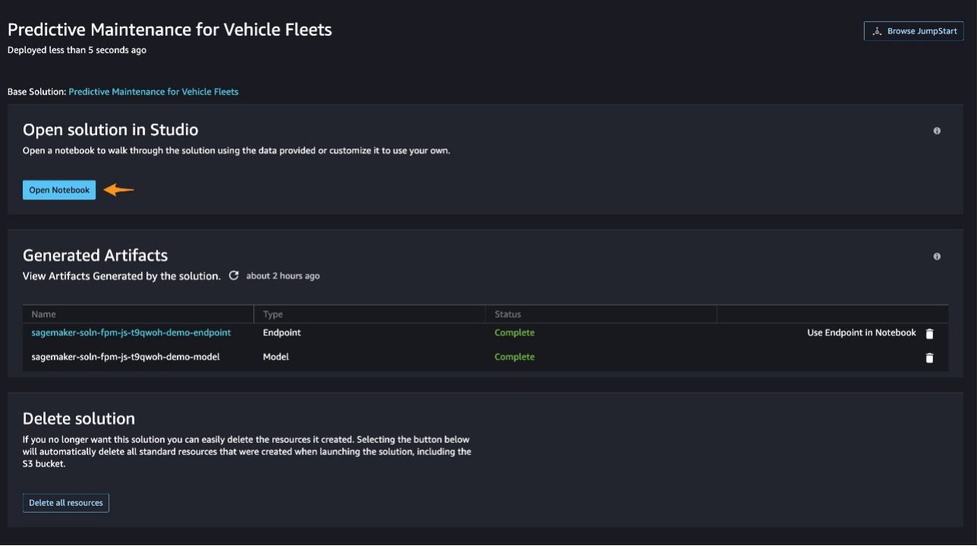980x549 pixels.
Task: Click the Generated Artifacts heading
Action: coord(96,255)
